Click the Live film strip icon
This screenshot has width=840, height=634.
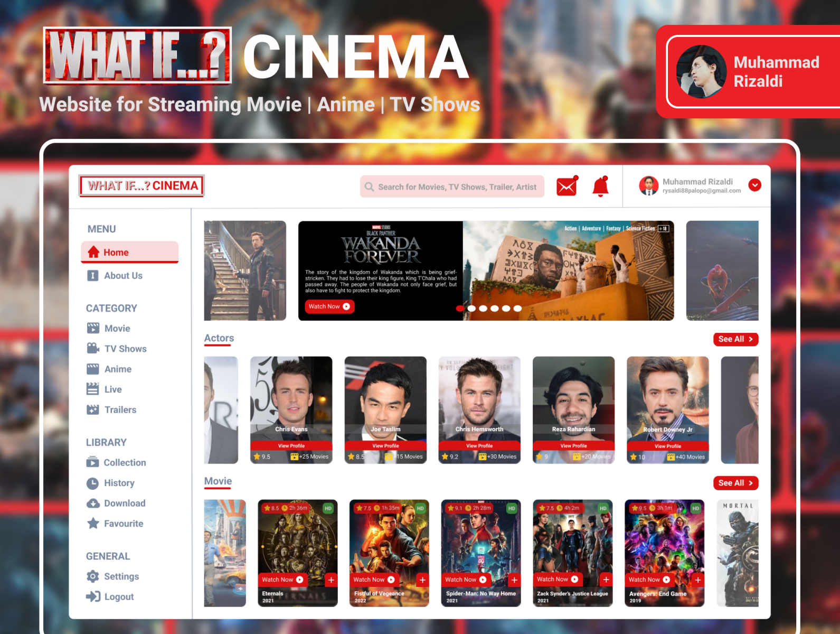tap(92, 389)
